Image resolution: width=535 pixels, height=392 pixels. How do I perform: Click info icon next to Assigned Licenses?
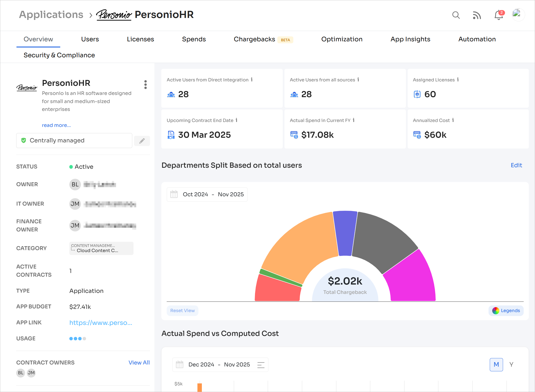(x=458, y=79)
